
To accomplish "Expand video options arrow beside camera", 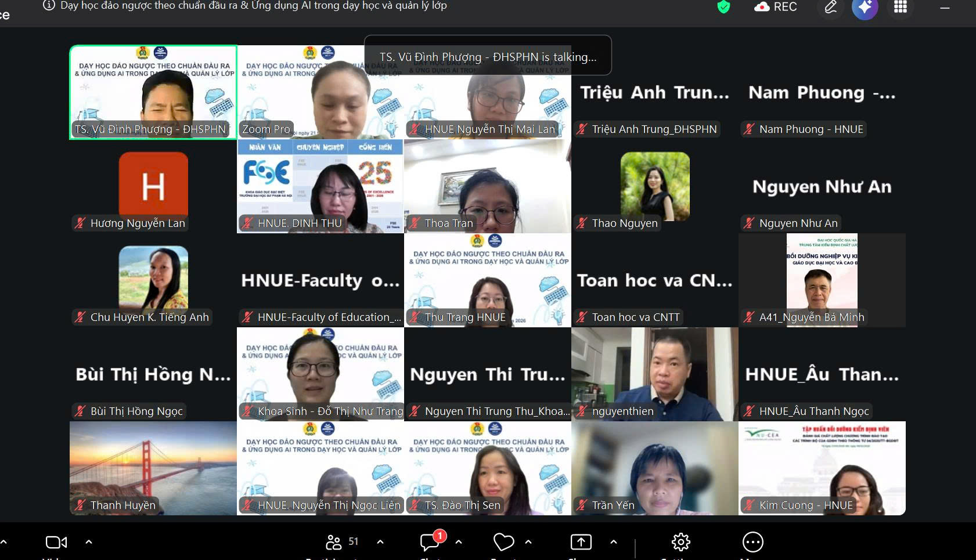I will [x=89, y=542].
